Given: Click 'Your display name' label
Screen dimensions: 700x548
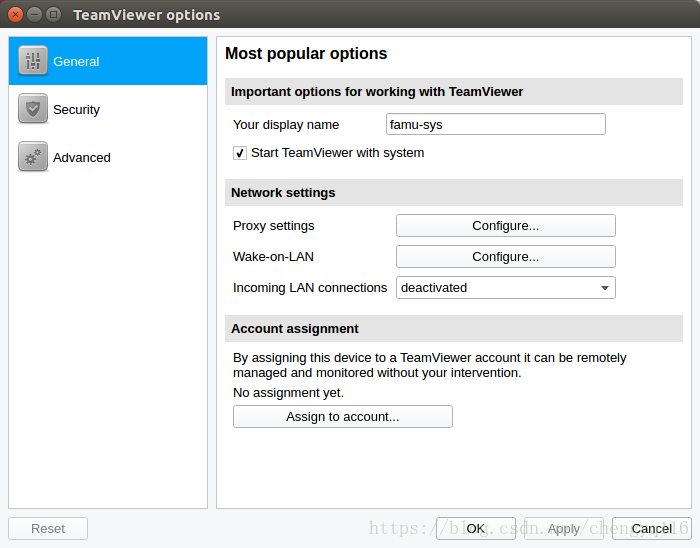Looking at the screenshot, I should (x=286, y=125).
